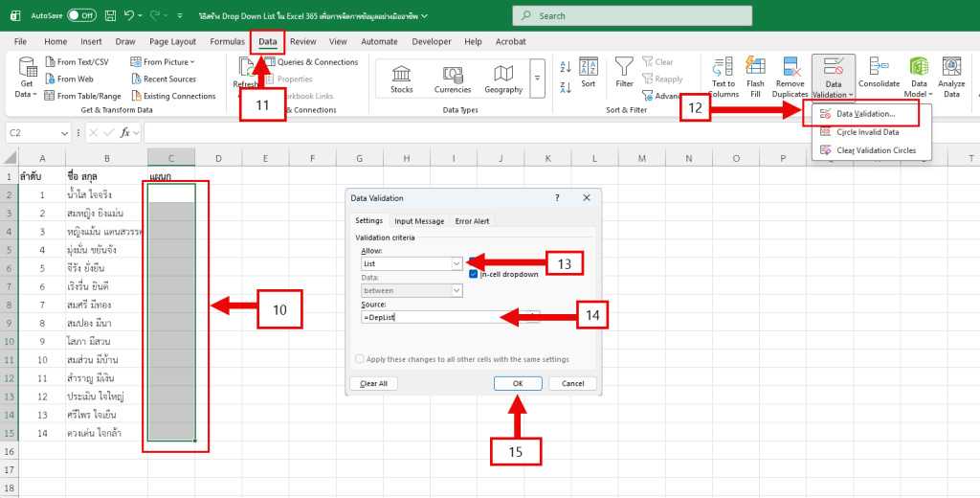Switch to Error Alert tab in dialog

(472, 221)
